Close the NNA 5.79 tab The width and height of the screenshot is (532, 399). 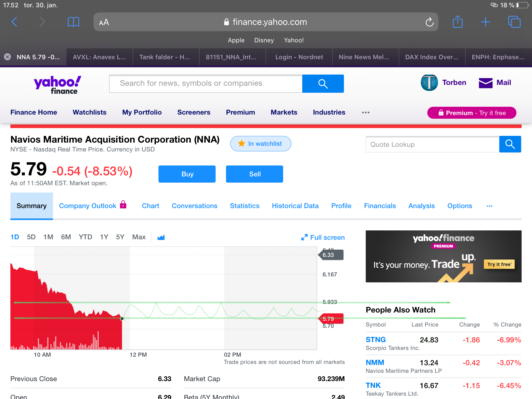8,57
